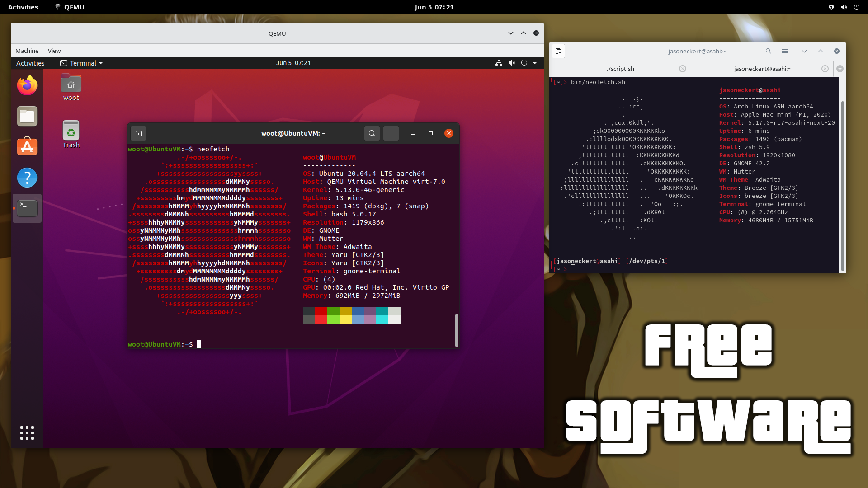Viewport: 868px width, 488px height.
Task: Switch to the ./script.sh tab
Action: coord(621,69)
